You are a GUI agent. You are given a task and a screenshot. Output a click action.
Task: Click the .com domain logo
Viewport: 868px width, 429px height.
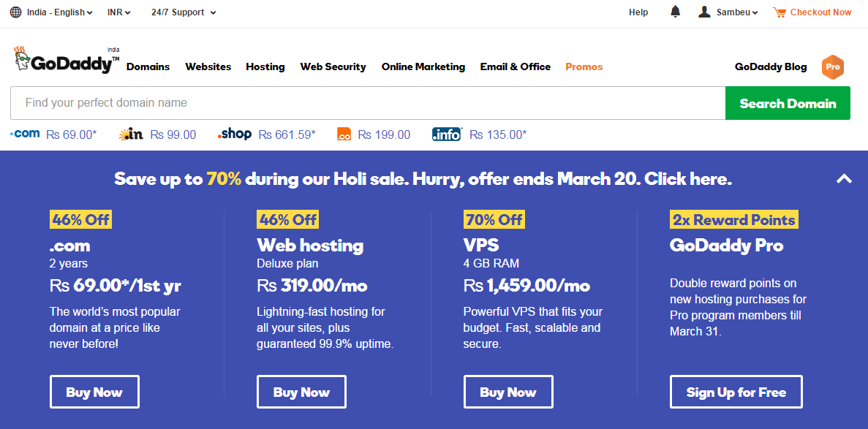(25, 134)
